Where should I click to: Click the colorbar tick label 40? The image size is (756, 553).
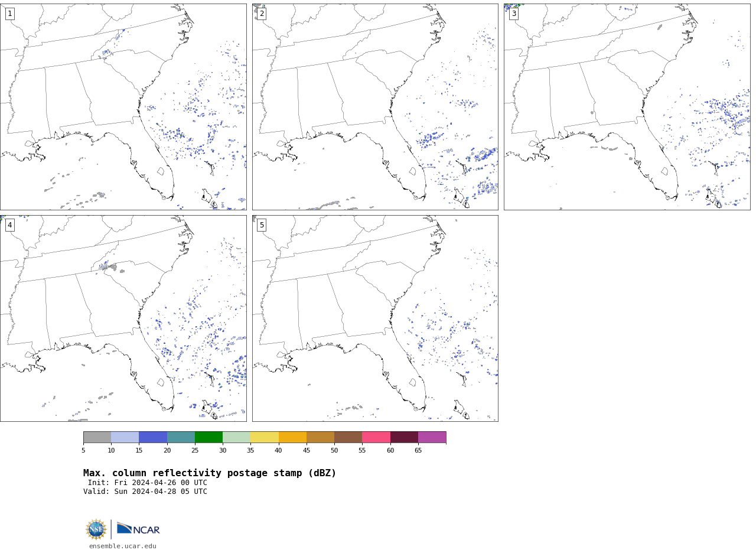coord(279,451)
